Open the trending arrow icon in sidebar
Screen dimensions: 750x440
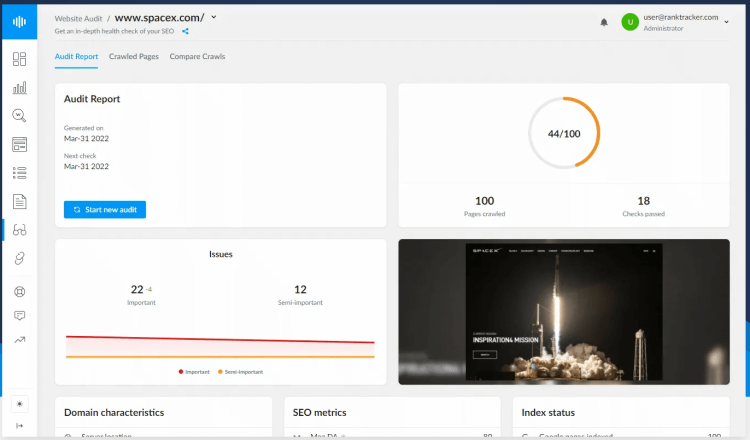[19, 340]
